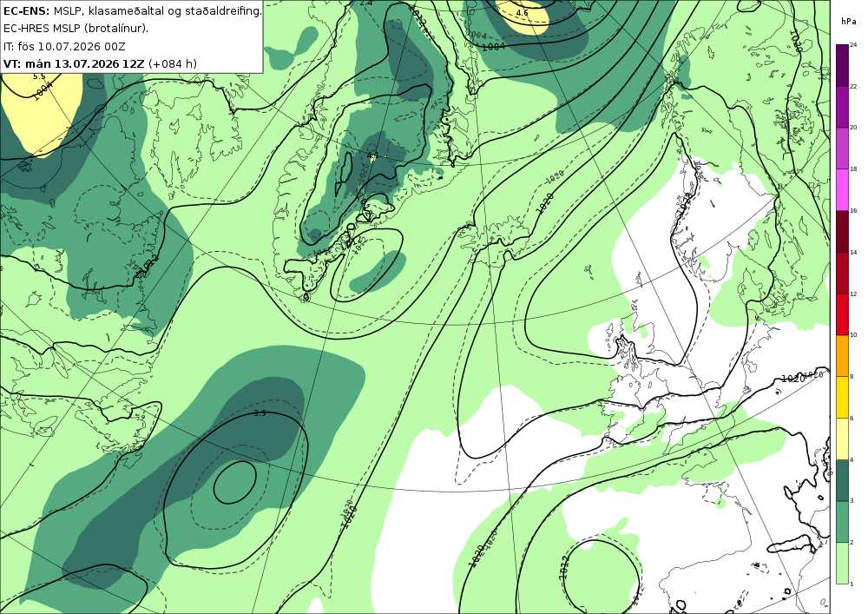
Task: Click the '4.1' spread value over Greenland
Action: 372,155
